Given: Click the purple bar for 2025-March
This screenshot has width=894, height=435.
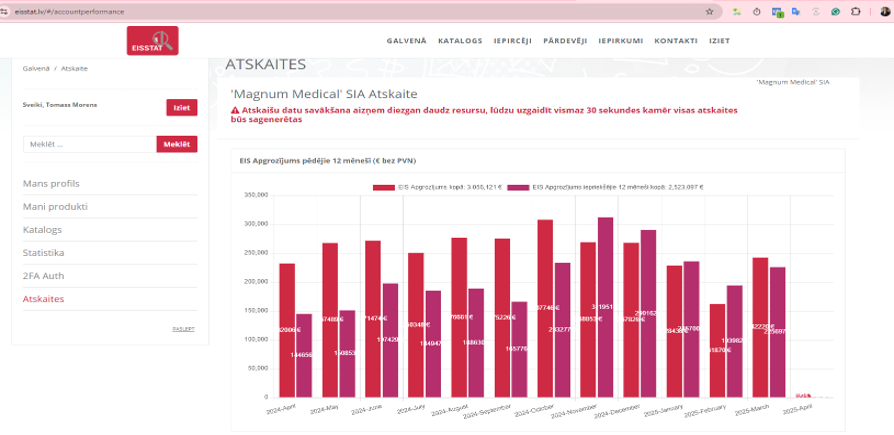Looking at the screenshot, I should point(778,332).
